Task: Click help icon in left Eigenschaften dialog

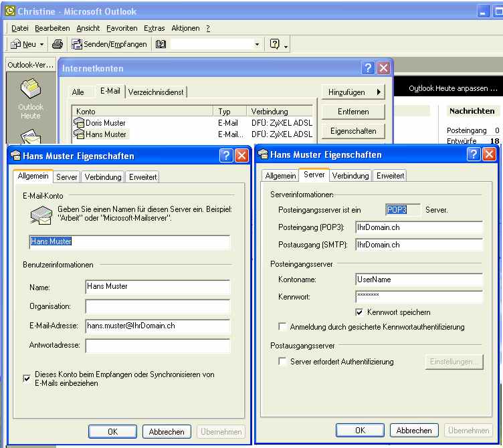Action: [x=226, y=156]
